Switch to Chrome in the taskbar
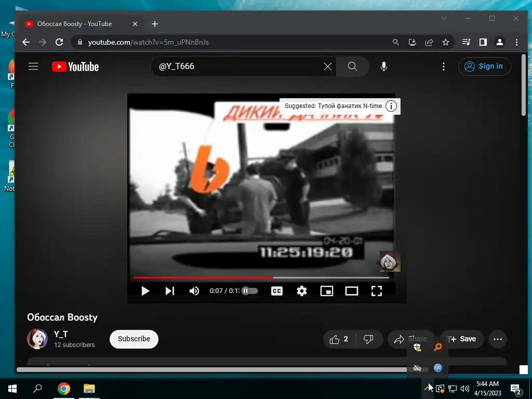The image size is (532, 399). point(63,389)
